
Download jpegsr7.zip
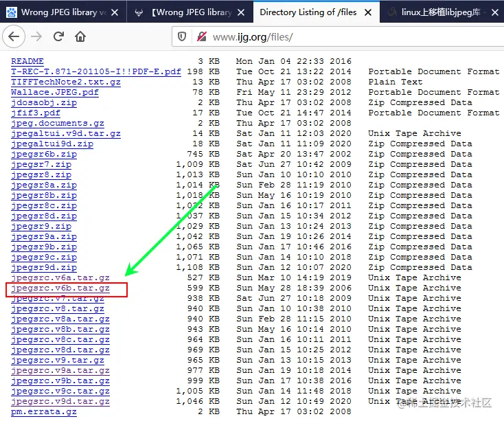41,164
